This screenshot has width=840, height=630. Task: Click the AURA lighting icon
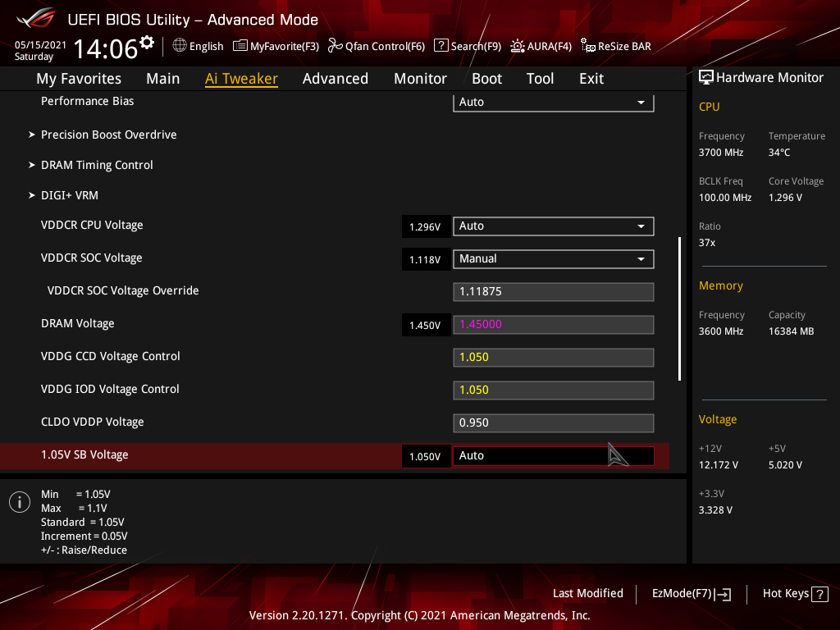coord(518,46)
